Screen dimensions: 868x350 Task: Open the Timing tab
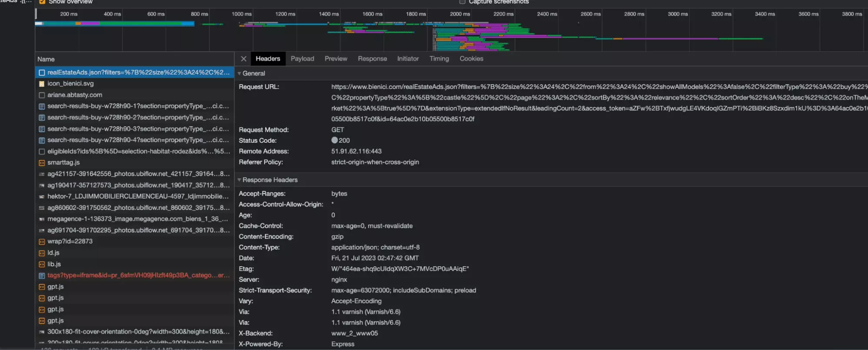click(439, 59)
